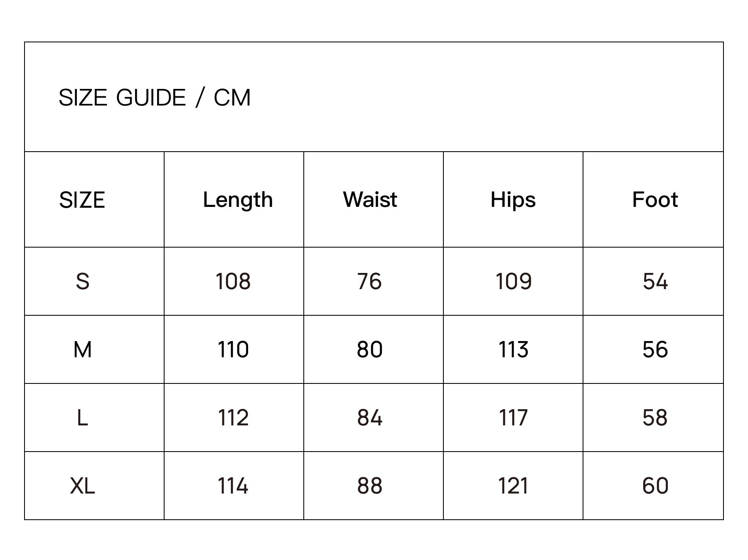Click the 108 length value for S
Image resolution: width=748 pixels, height=560 pixels.
pos(233,281)
